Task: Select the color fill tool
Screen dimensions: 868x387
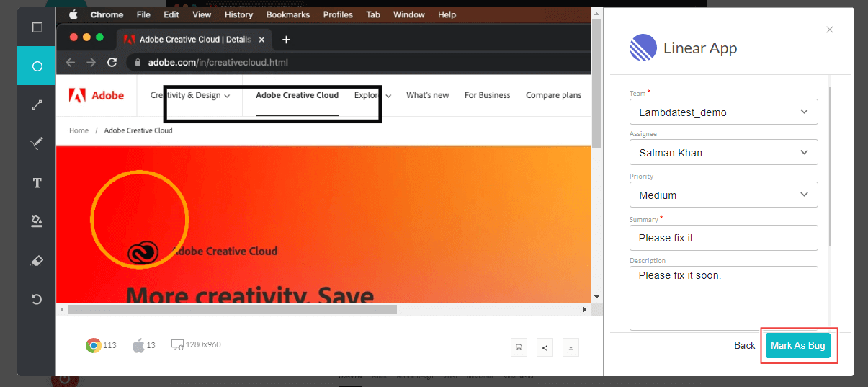Action: pyautogui.click(x=37, y=221)
